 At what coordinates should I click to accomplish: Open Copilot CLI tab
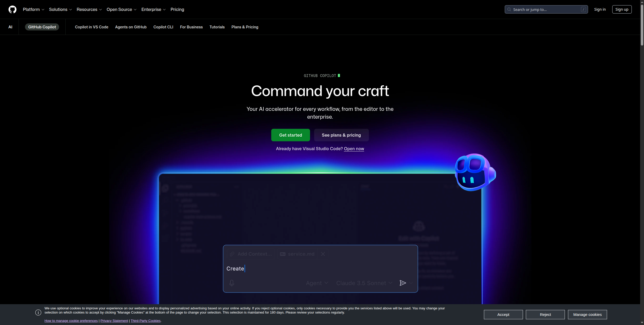[163, 27]
